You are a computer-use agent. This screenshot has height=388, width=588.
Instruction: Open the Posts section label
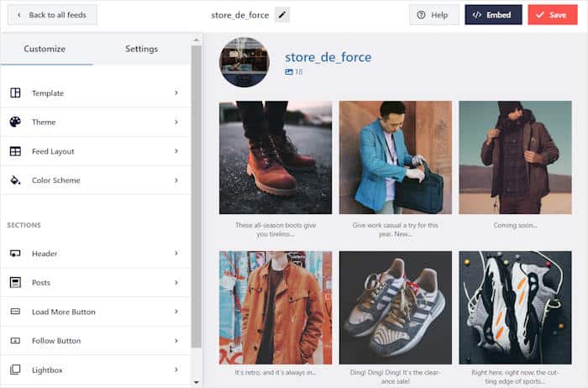(41, 282)
